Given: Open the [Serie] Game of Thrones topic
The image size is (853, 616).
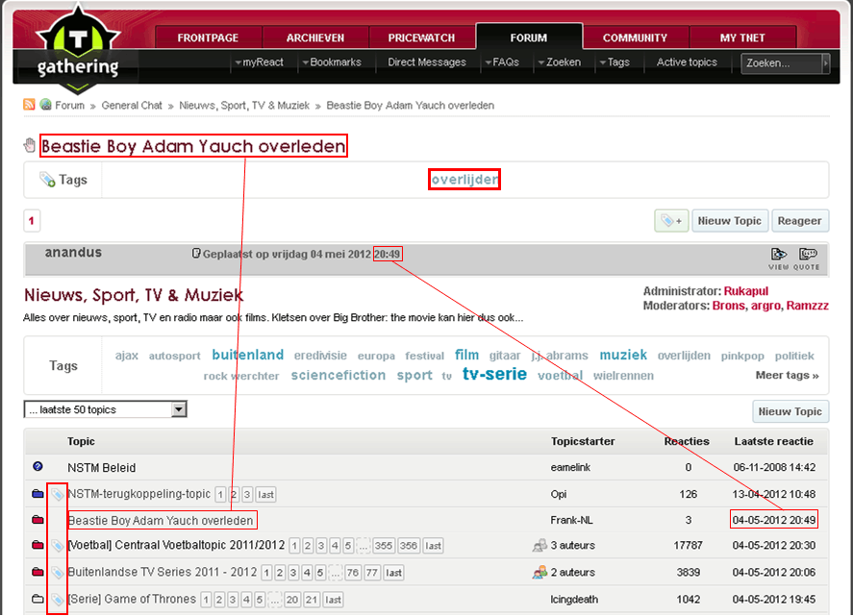Looking at the screenshot, I should [x=132, y=599].
